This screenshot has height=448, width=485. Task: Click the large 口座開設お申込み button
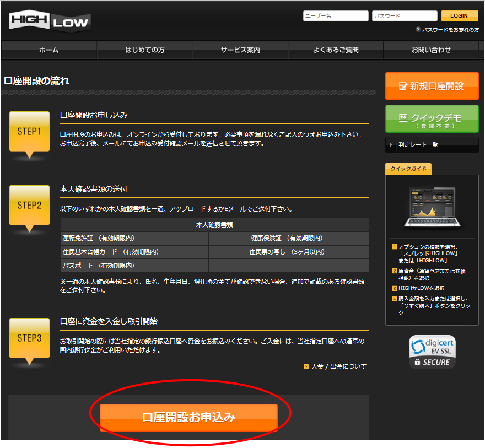point(188,417)
